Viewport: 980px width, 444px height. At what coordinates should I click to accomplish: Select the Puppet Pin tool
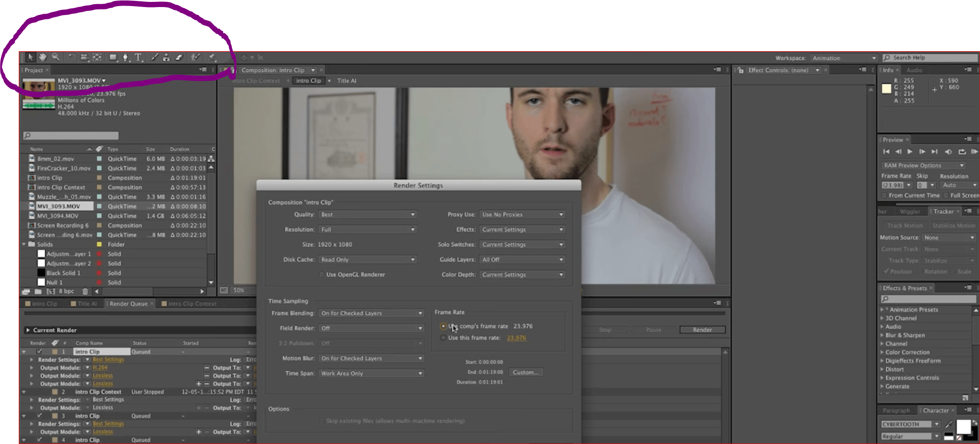click(x=211, y=57)
